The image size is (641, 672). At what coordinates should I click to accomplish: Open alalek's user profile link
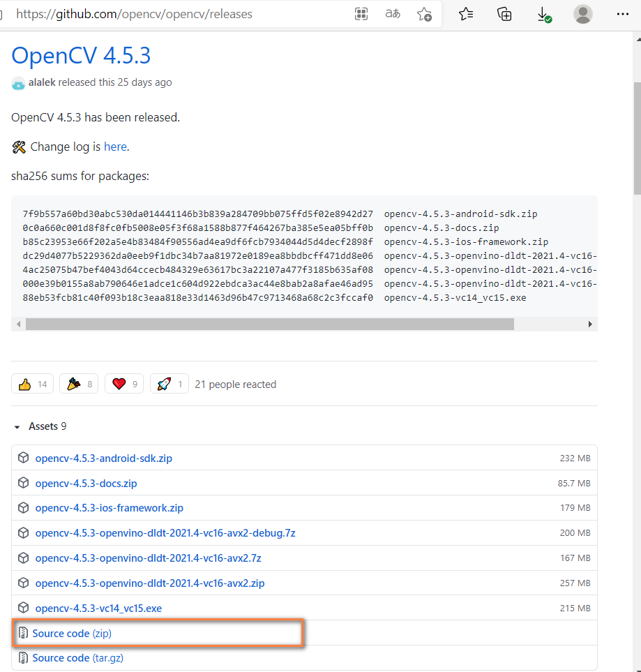pyautogui.click(x=42, y=82)
